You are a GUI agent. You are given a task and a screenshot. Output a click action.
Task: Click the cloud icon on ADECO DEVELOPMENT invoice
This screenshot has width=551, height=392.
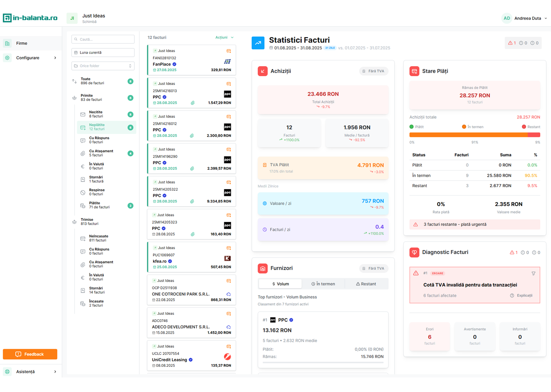[228, 327]
